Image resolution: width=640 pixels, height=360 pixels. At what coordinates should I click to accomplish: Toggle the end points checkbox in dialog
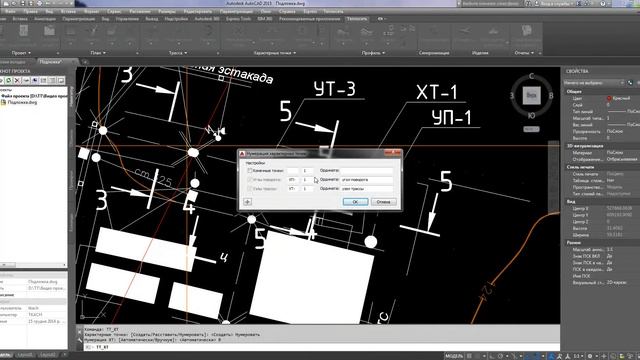coord(249,171)
